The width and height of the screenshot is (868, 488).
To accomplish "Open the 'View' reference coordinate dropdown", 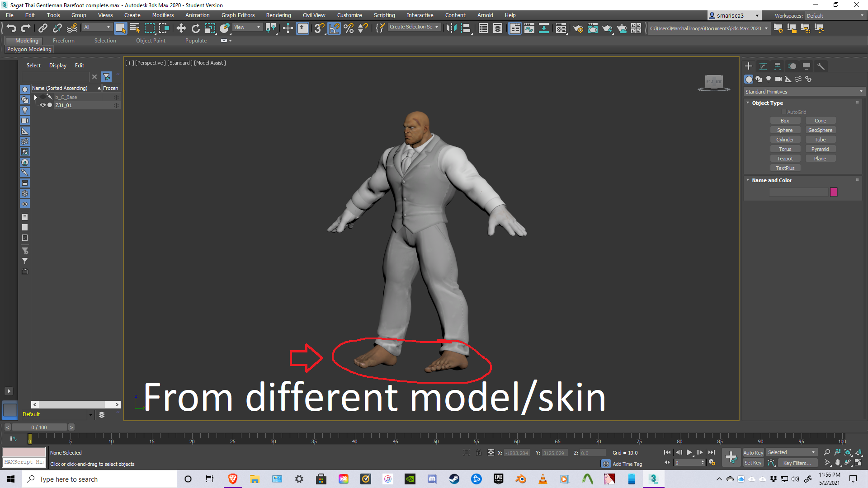I will [x=247, y=27].
